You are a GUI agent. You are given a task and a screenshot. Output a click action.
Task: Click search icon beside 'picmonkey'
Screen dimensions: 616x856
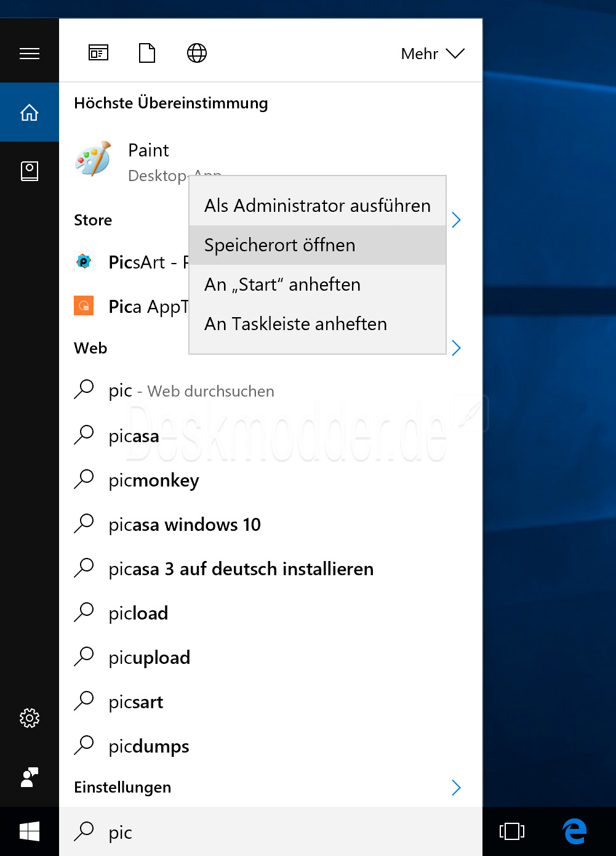(84, 480)
